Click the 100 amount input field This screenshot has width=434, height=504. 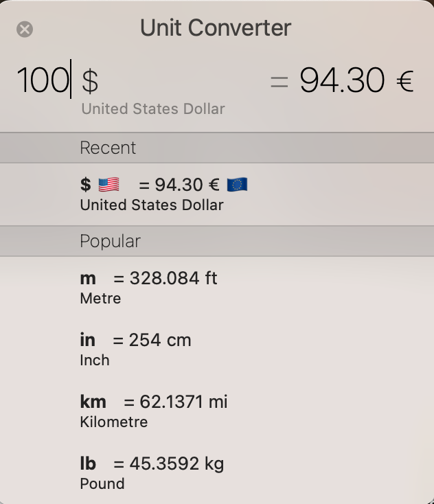tap(43, 80)
